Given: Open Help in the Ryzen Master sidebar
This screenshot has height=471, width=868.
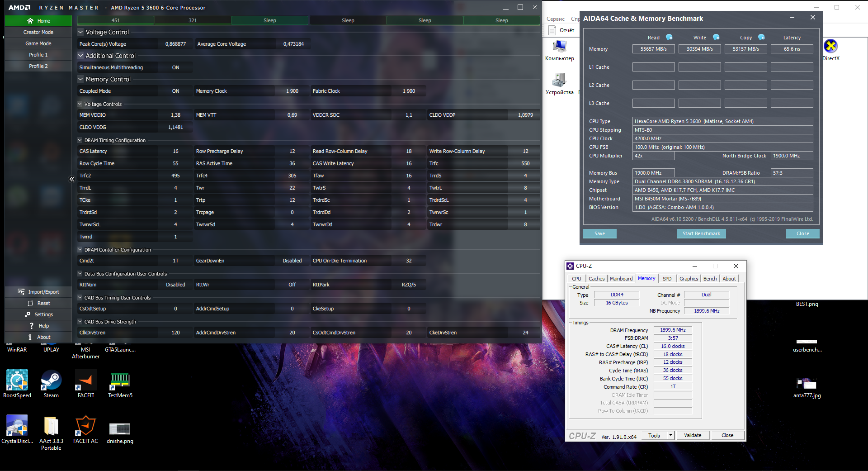Looking at the screenshot, I should click(x=38, y=326).
